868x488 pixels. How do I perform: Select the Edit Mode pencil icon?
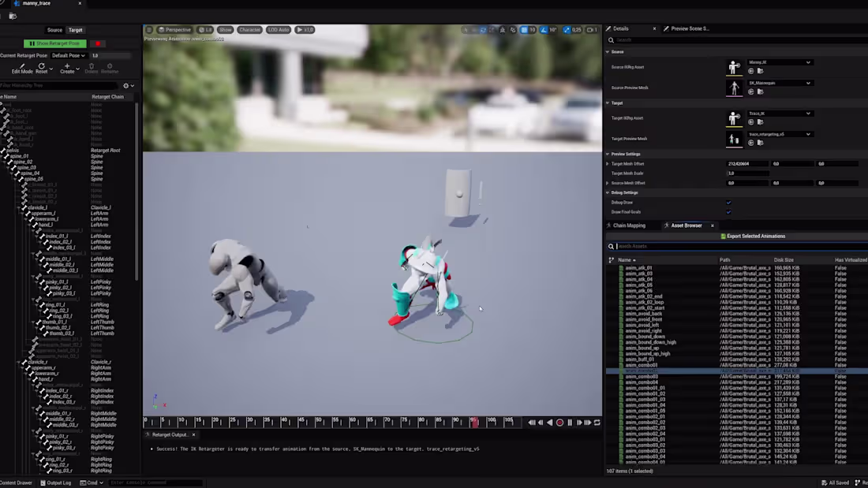click(x=22, y=65)
